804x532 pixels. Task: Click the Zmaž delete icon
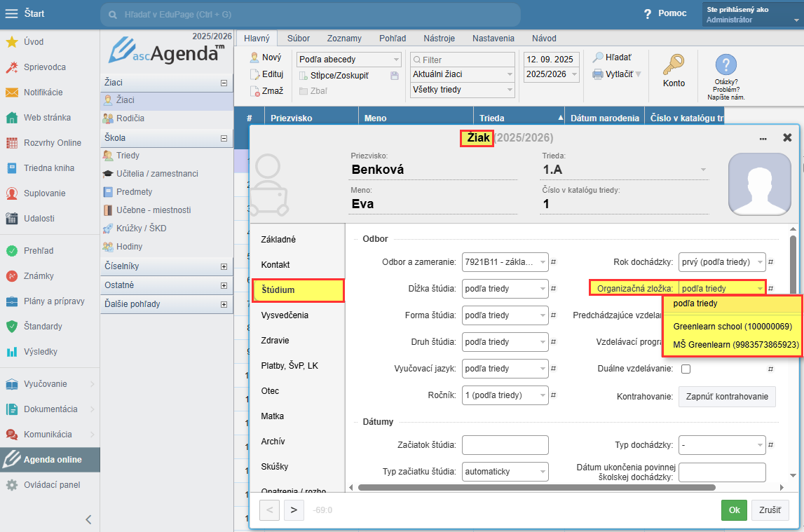(255, 90)
